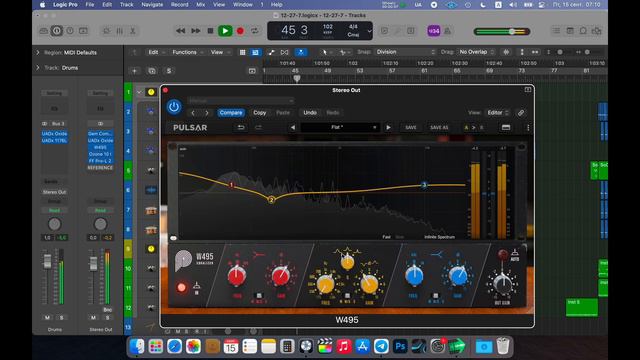Toggle the Flex show/hide icon

tap(284, 52)
